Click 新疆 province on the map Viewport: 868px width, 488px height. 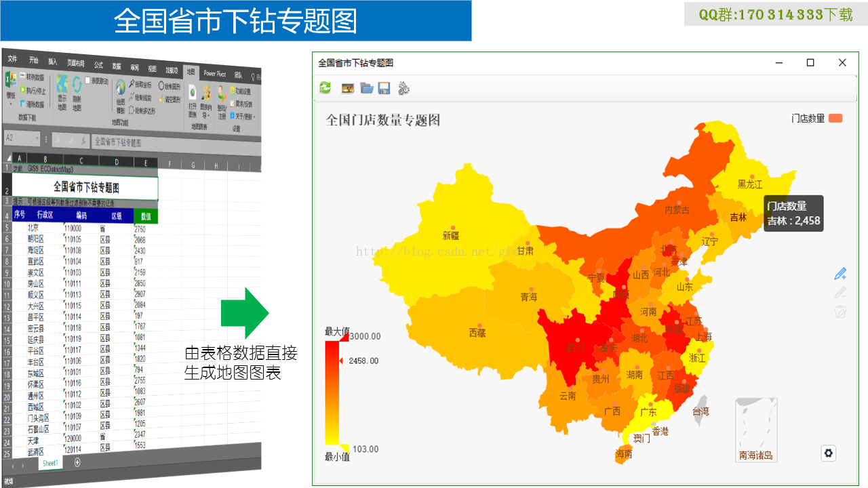450,236
